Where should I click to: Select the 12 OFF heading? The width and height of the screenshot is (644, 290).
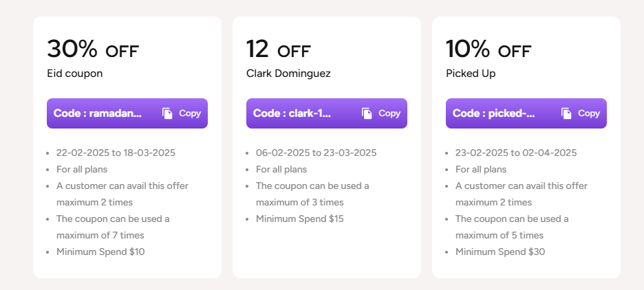click(x=279, y=49)
